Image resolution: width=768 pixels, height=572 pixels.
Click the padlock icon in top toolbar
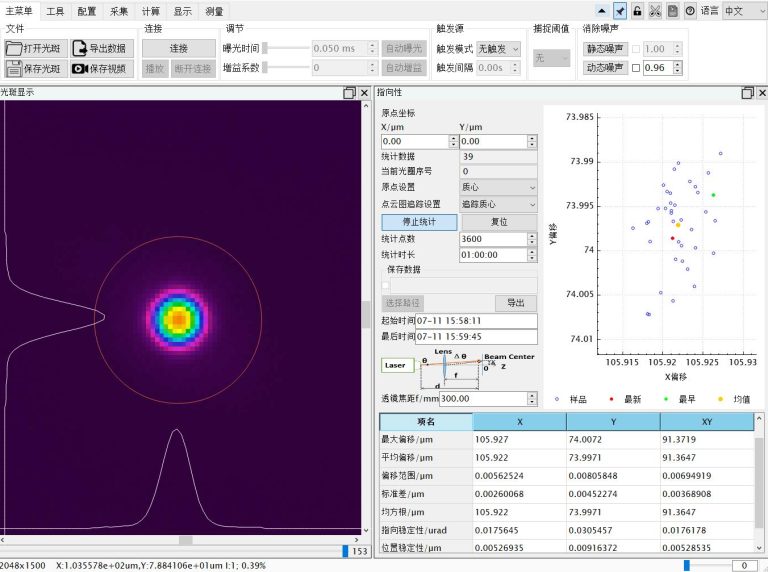coord(637,11)
